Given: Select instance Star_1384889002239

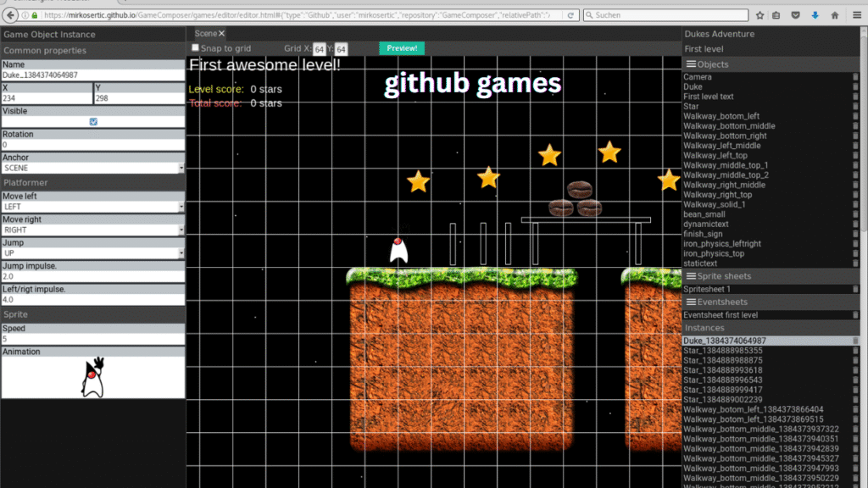Looking at the screenshot, I should click(x=723, y=400).
